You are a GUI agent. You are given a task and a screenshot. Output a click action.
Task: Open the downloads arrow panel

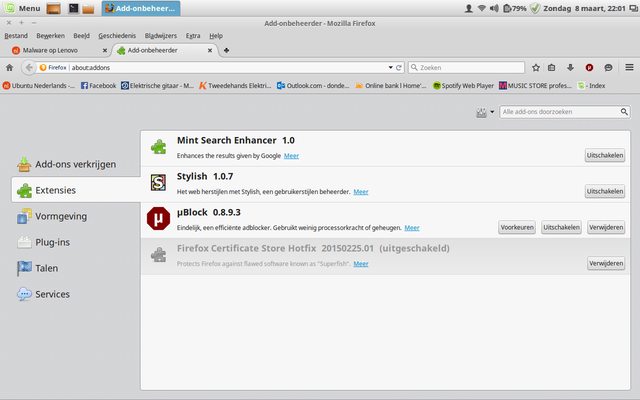[x=571, y=68]
